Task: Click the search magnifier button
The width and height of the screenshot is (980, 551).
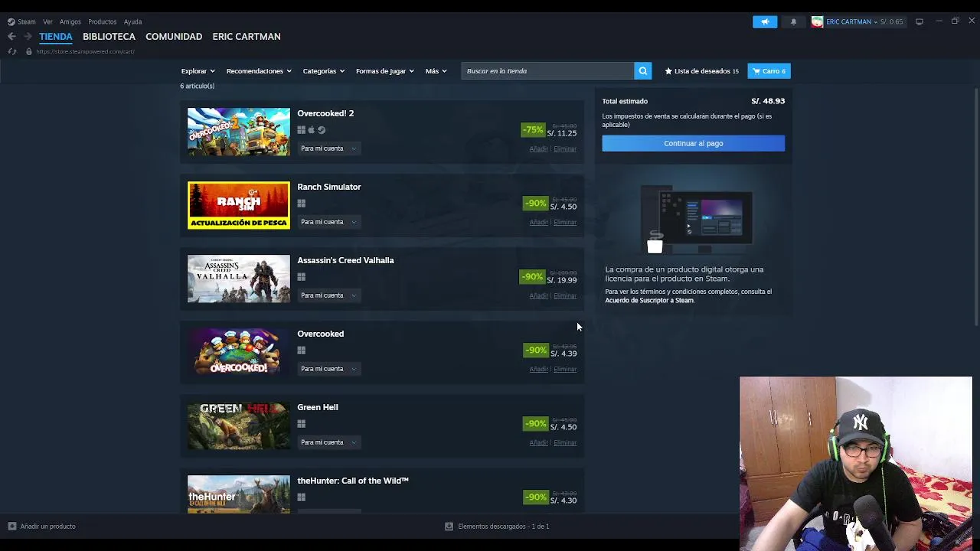Action: (x=643, y=71)
